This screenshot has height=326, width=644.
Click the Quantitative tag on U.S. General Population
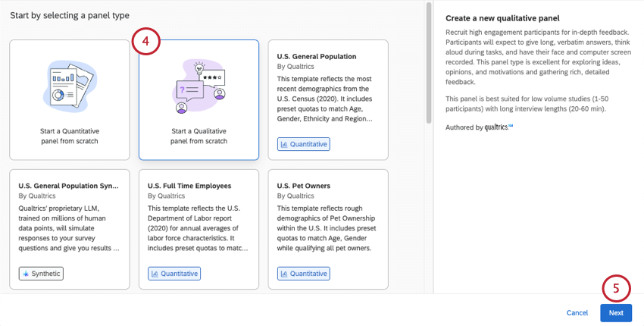pos(303,144)
